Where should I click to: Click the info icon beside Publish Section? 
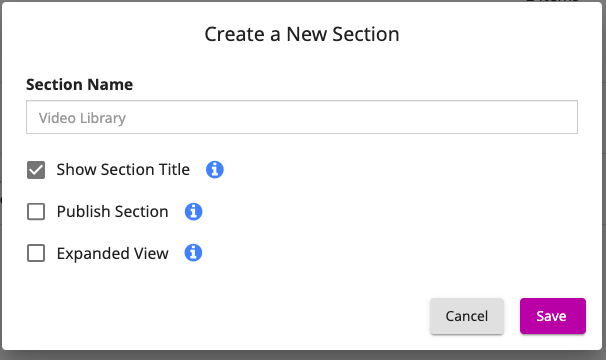[x=193, y=212]
